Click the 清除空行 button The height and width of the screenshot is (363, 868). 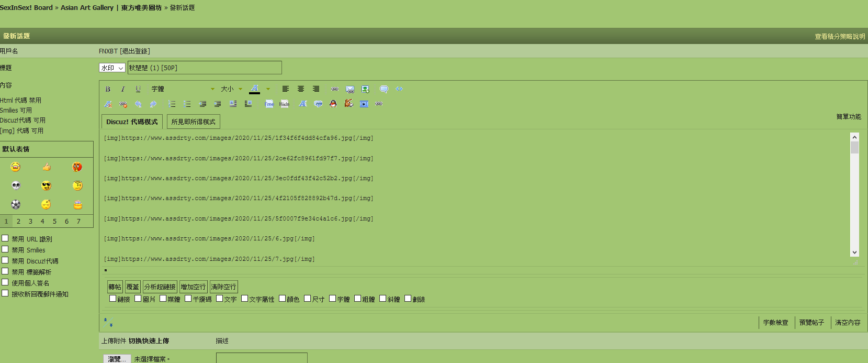point(223,287)
